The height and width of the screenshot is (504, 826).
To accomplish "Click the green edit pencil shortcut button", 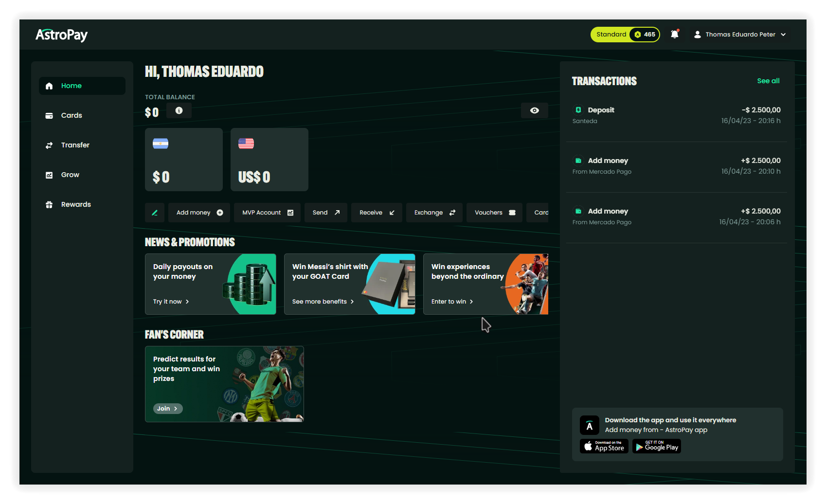I will tap(155, 213).
